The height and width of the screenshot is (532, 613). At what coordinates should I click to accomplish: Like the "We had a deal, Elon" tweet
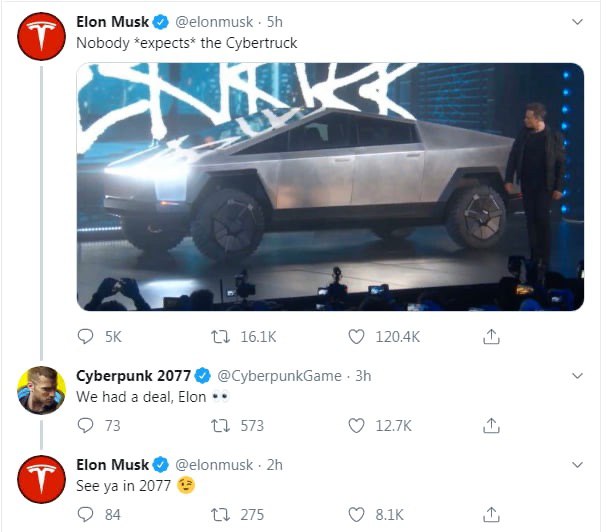pos(357,425)
